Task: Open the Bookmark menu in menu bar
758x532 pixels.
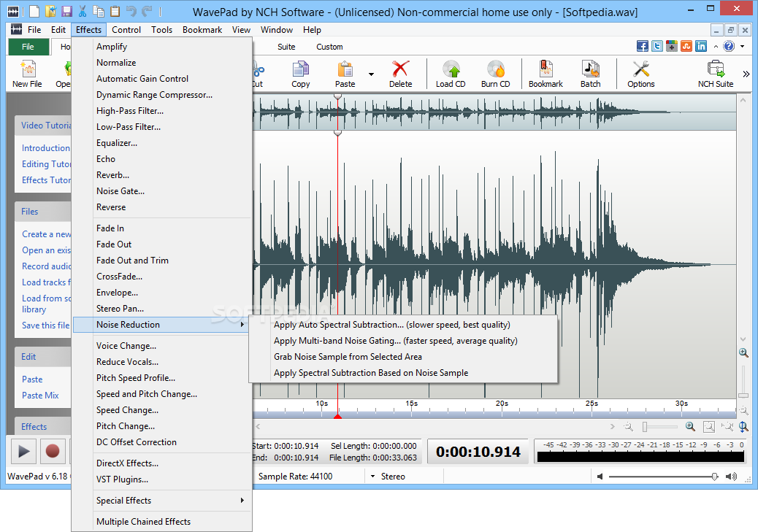Action: coord(202,30)
